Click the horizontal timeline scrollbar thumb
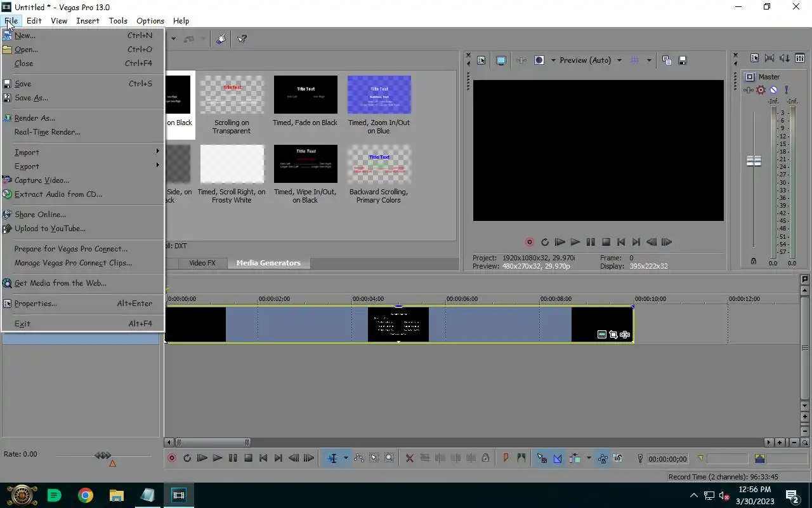This screenshot has height=508, width=812. click(x=213, y=443)
